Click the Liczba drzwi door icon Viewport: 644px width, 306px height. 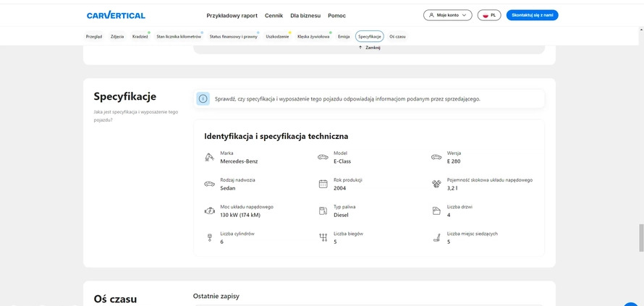coord(436,211)
